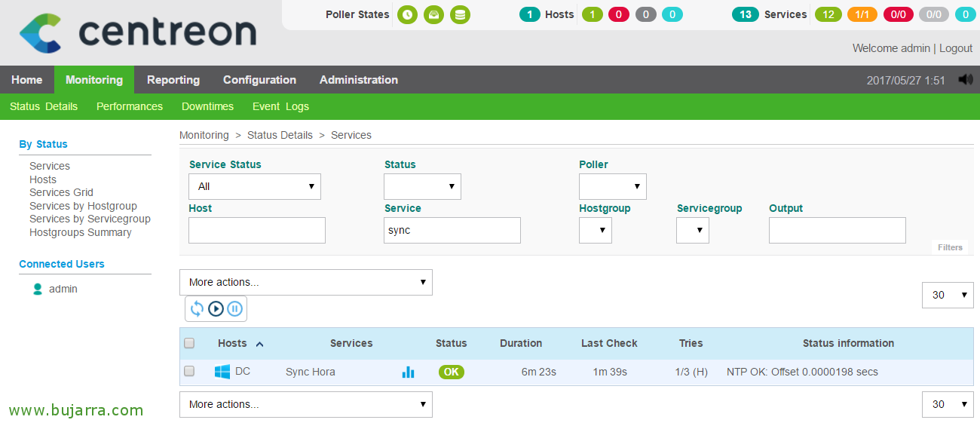Click the Output filter input field
Screen dimensions: 980x426
(837, 230)
